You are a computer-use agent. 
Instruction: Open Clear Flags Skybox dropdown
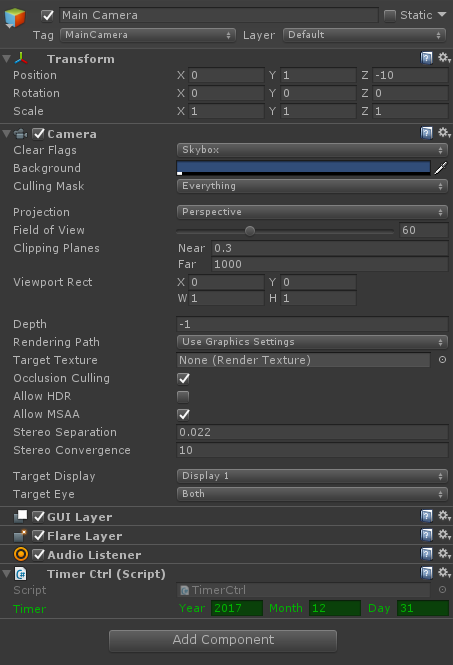coord(312,150)
